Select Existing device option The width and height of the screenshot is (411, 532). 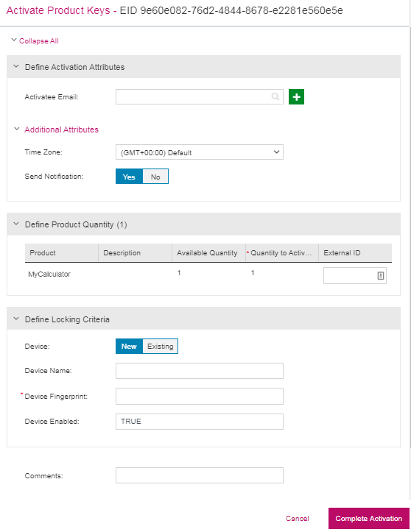click(x=160, y=346)
